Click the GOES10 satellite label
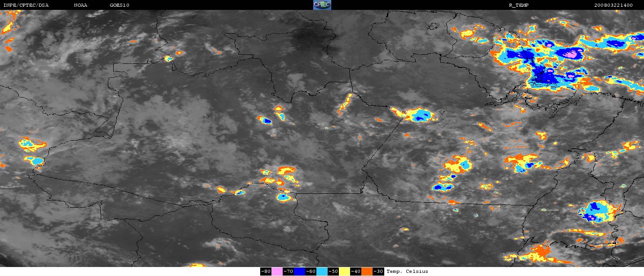Viewport: 644px width, 276px height. pos(120,5)
